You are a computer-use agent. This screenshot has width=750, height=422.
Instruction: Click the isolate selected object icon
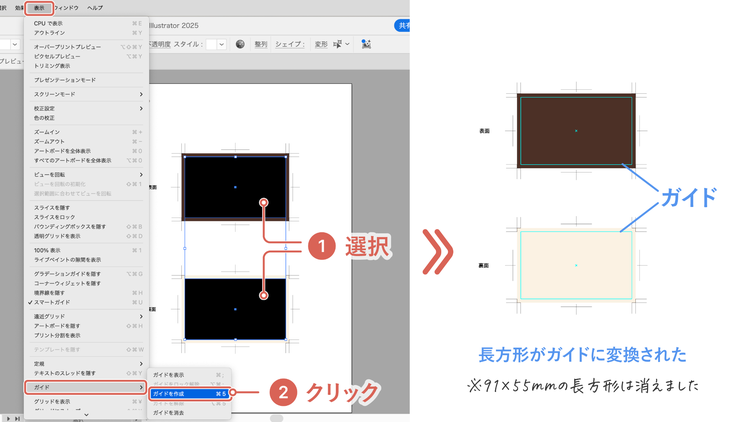(x=338, y=44)
